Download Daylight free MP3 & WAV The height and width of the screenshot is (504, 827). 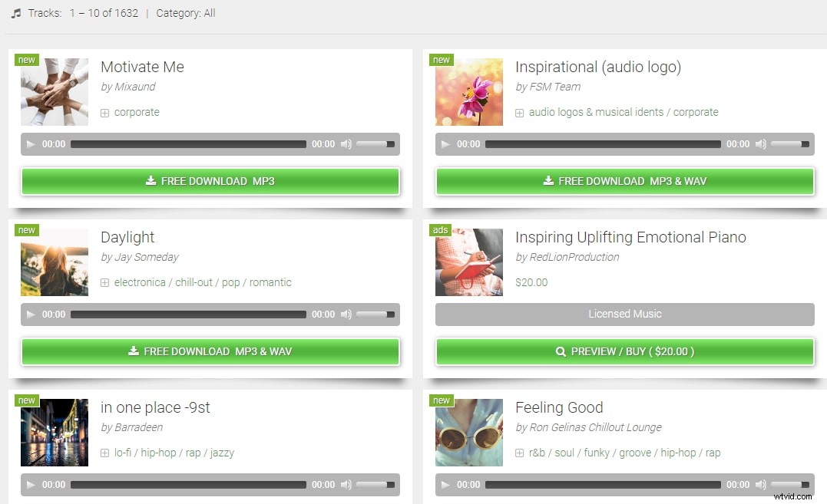click(210, 351)
